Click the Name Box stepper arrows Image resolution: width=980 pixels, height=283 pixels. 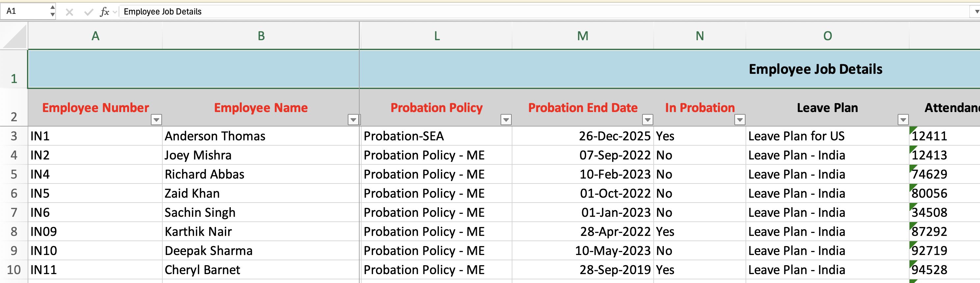tap(52, 12)
